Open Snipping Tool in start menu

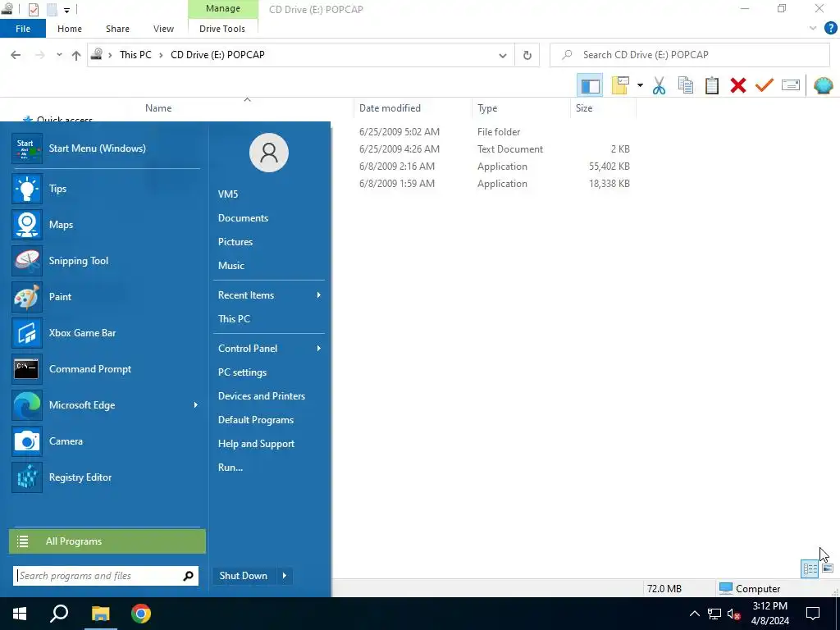pos(106,261)
